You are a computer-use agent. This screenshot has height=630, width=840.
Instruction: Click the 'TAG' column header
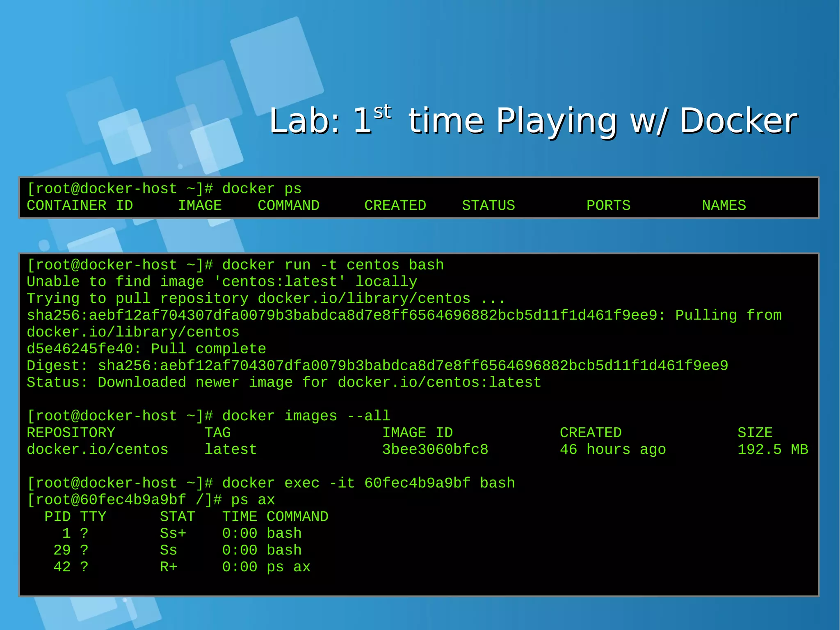217,433
